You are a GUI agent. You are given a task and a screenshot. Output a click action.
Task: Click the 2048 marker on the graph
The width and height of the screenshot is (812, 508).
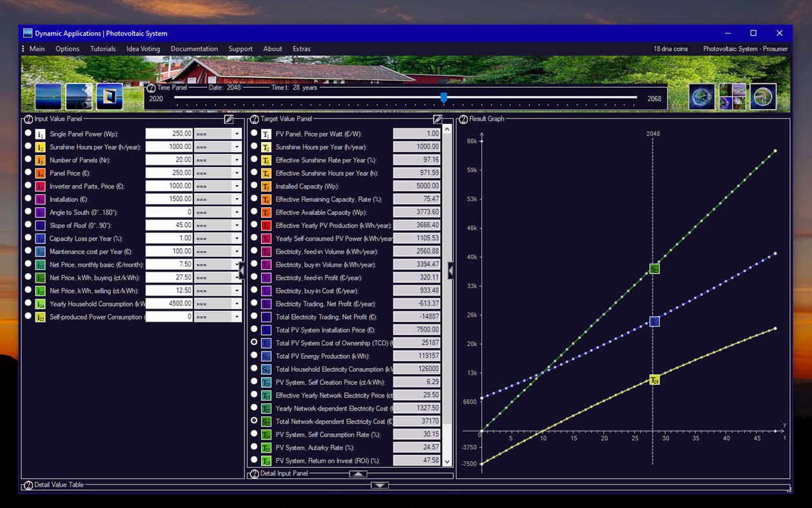(653, 134)
